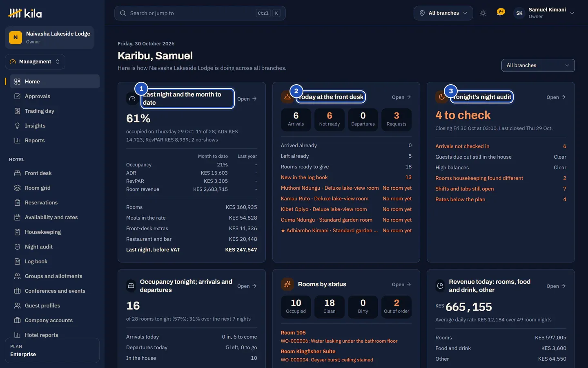Open the Last night and month to date card
Screen dimensions: 588x368
pyautogui.click(x=247, y=99)
